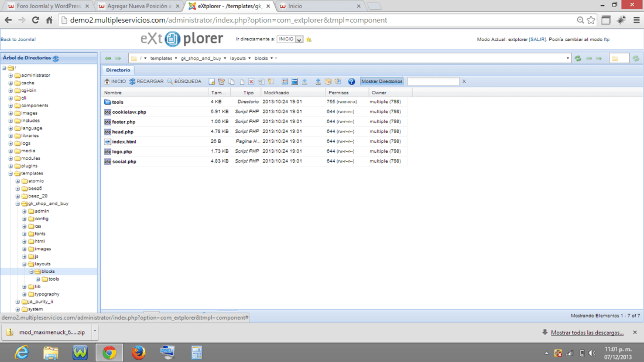Select the typography folder in tree
This screenshot has height=362, width=644.
pyautogui.click(x=47, y=294)
